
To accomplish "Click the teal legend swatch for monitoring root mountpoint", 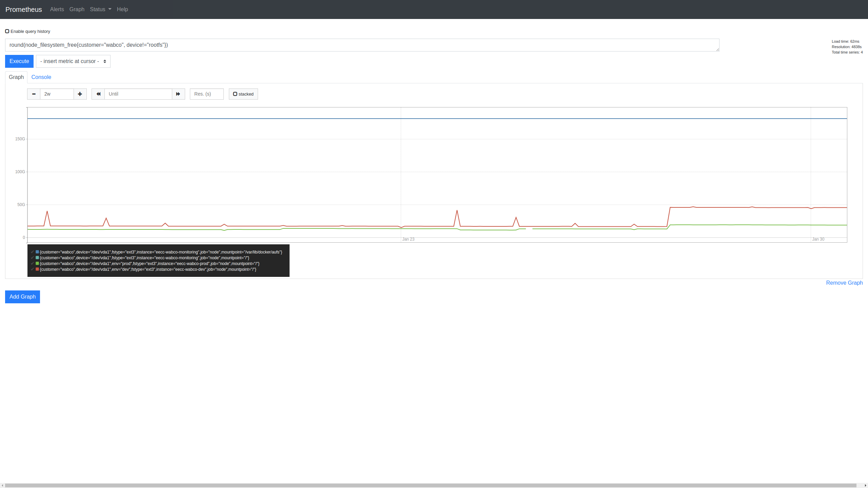I will (x=37, y=258).
